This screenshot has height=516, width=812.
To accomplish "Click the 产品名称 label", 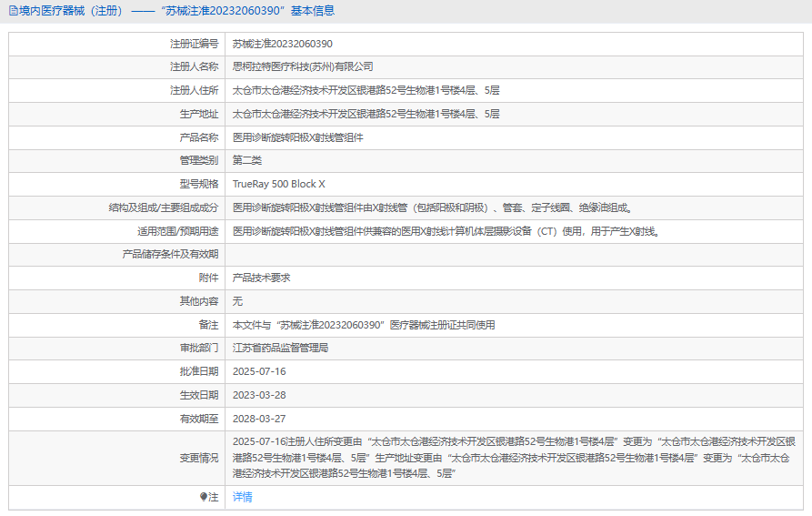I will pyautogui.click(x=199, y=137).
